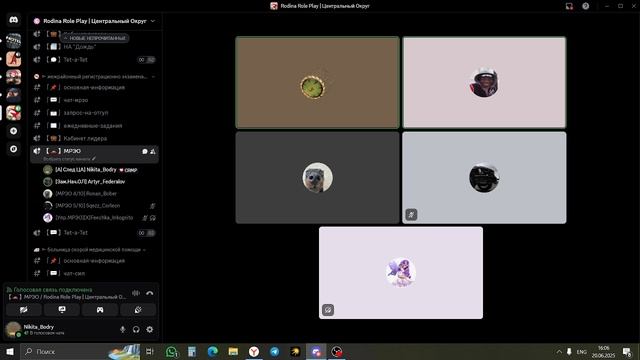Open the help question mark icon

point(586,6)
